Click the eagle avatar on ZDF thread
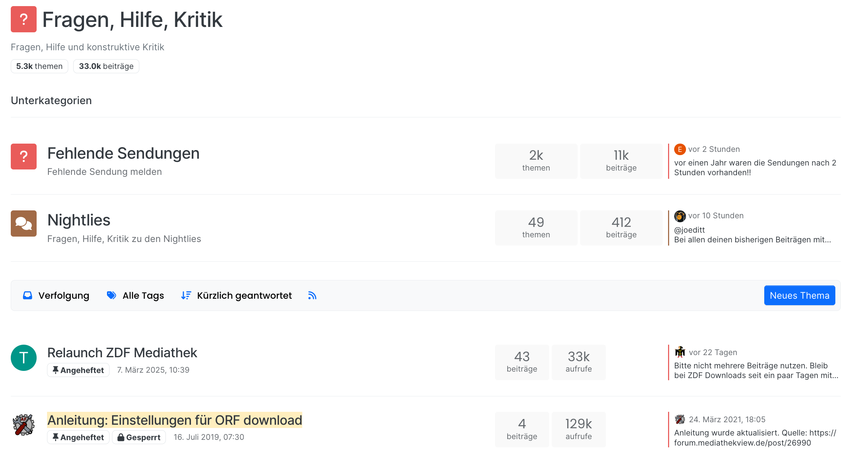Screen dimensions: 868x461 [x=680, y=352]
